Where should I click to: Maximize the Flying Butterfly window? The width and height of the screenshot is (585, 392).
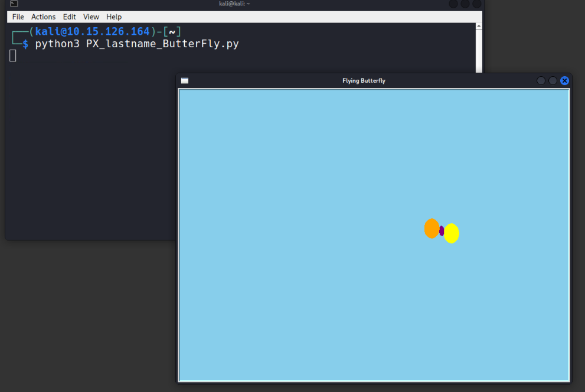(x=553, y=81)
